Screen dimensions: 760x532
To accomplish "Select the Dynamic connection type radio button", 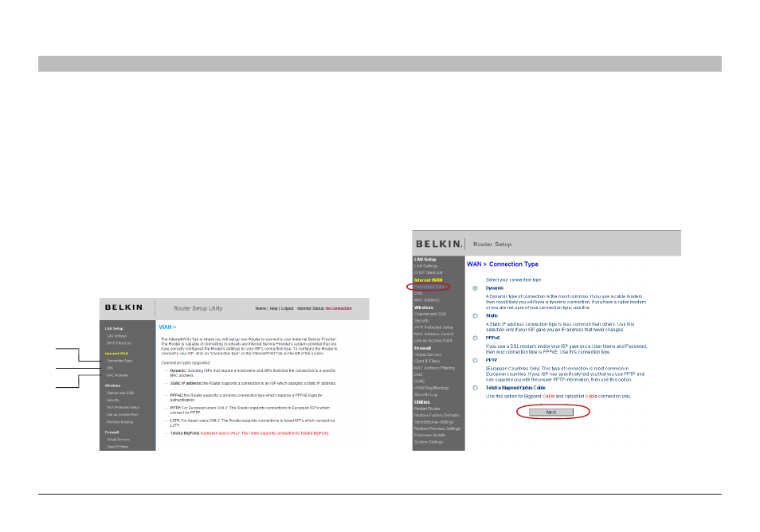I will tap(475, 288).
